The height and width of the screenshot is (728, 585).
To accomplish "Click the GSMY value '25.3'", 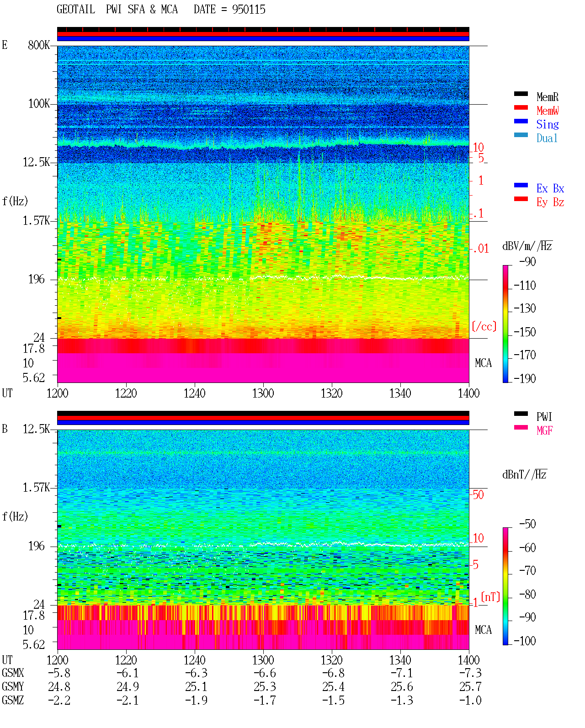I will (265, 687).
